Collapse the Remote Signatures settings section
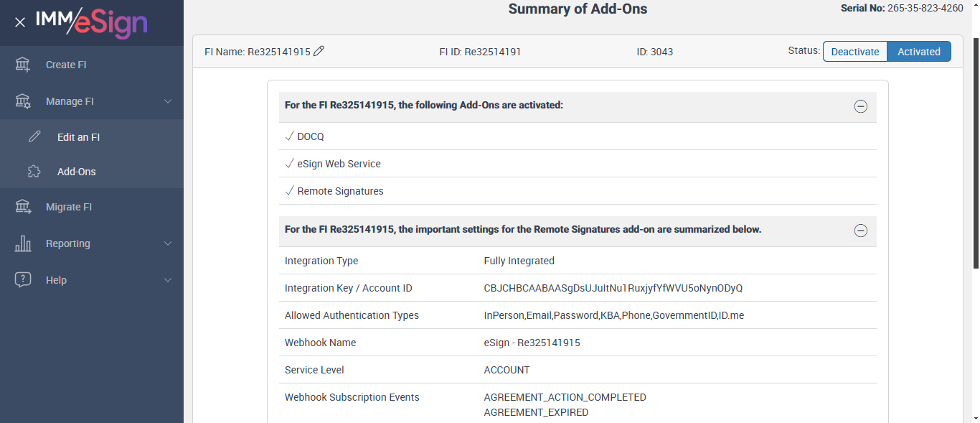This screenshot has height=423, width=980. coord(860,231)
